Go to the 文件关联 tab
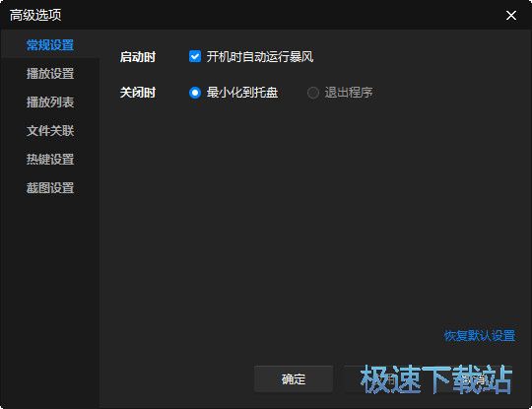This screenshot has height=409, width=532. 50,131
